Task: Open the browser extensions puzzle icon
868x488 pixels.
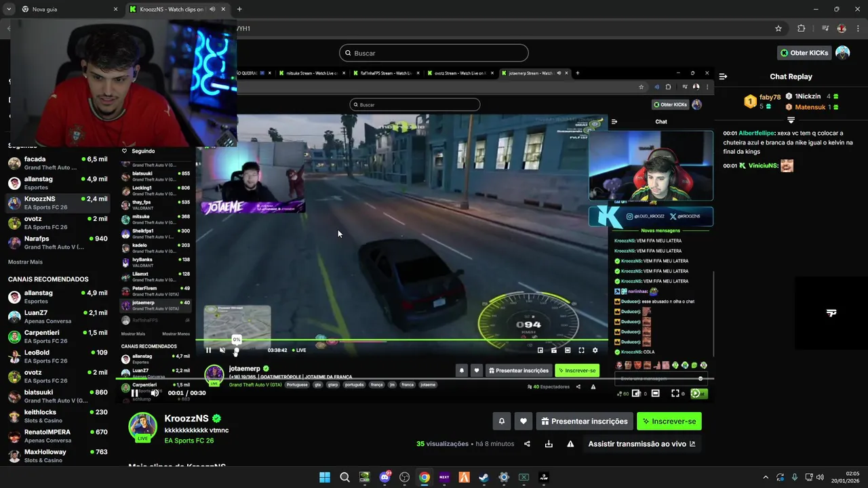Action: (x=802, y=28)
